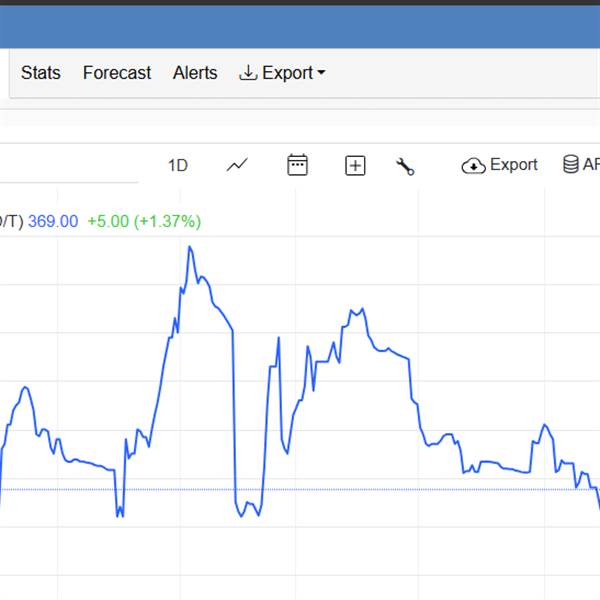Viewport: 600px width, 600px height.
Task: Click the plus box compare icon
Action: 355,166
